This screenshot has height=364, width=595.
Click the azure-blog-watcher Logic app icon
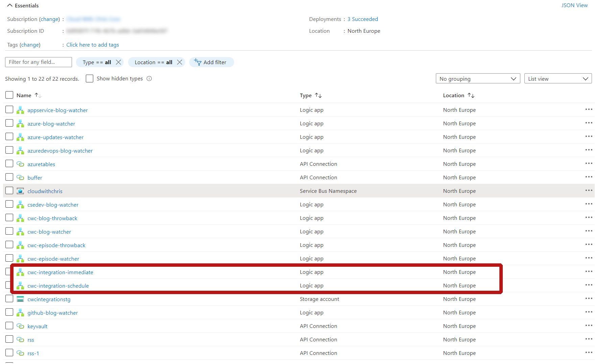point(20,124)
